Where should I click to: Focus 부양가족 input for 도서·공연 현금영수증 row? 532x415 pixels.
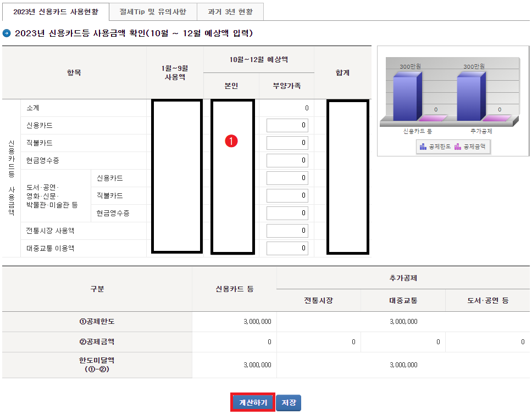pyautogui.click(x=287, y=213)
